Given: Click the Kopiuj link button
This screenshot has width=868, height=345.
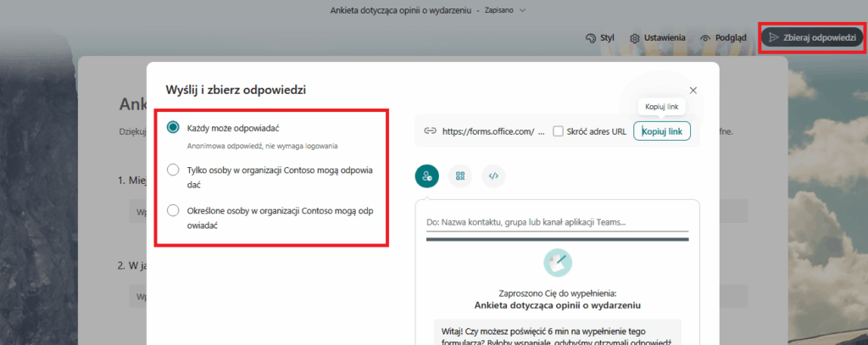Looking at the screenshot, I should pos(661,131).
